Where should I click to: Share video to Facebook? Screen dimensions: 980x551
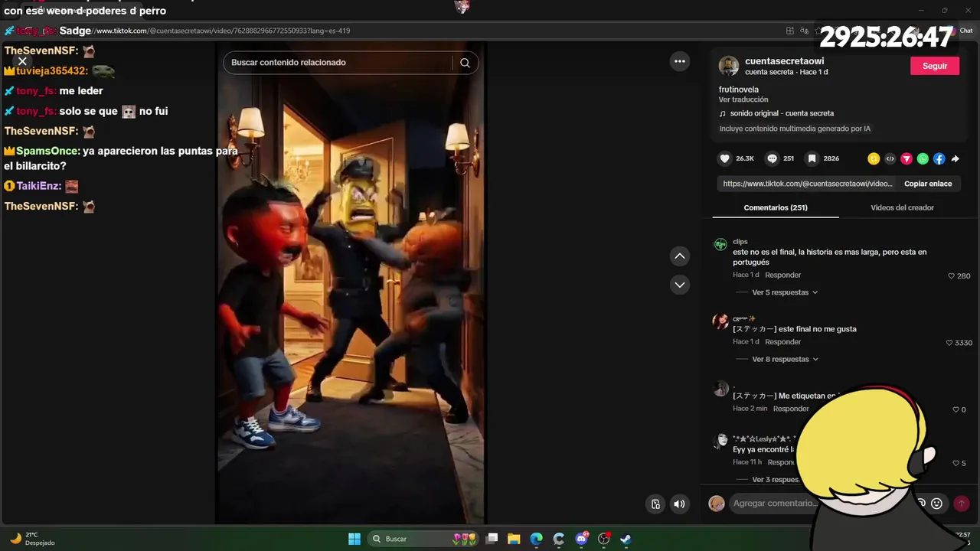pyautogui.click(x=939, y=159)
